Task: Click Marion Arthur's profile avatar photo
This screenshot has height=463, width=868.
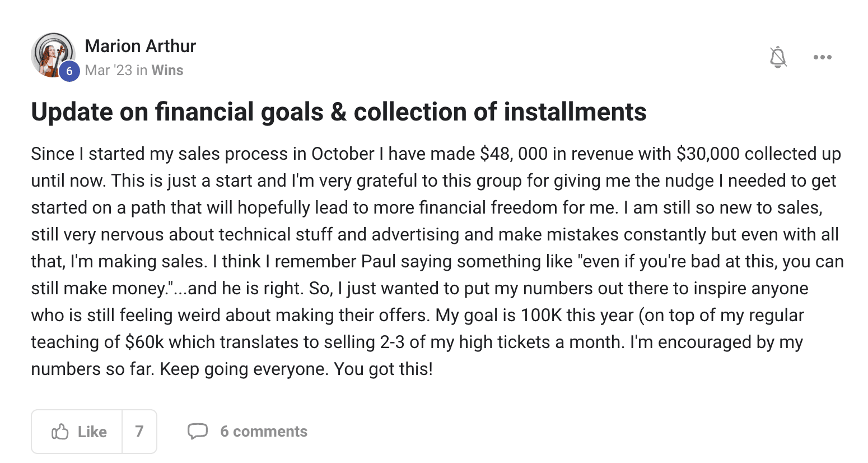Action: [x=53, y=55]
